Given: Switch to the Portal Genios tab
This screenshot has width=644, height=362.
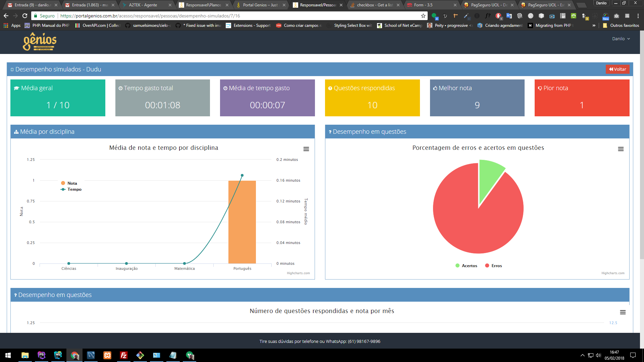Looking at the screenshot, I should point(260,5).
